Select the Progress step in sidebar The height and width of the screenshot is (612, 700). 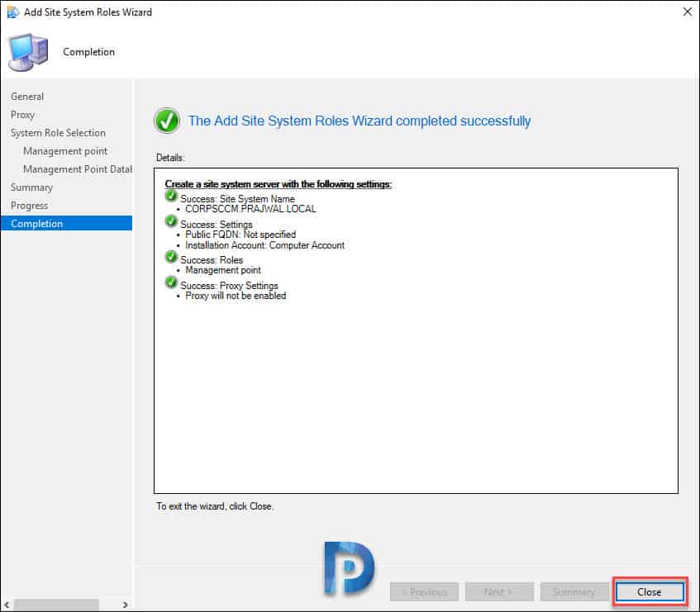click(29, 206)
